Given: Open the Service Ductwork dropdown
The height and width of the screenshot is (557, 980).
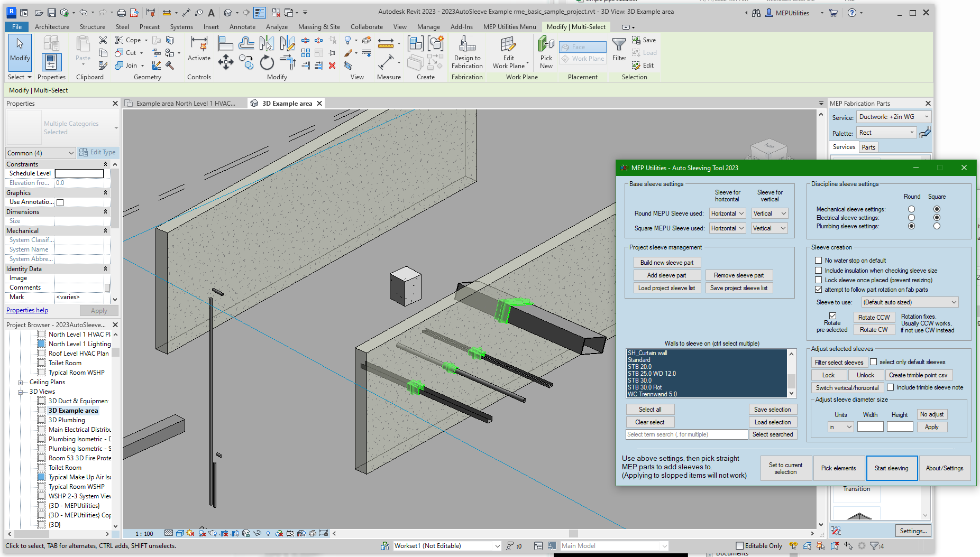Looking at the screenshot, I should pyautogui.click(x=894, y=117).
